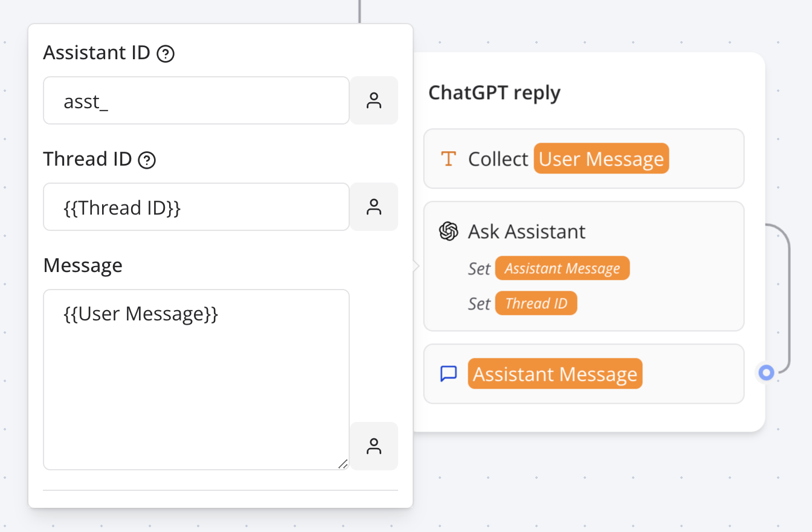Open the variable picker beside Thread ID field
This screenshot has height=532, width=812.
click(373, 207)
